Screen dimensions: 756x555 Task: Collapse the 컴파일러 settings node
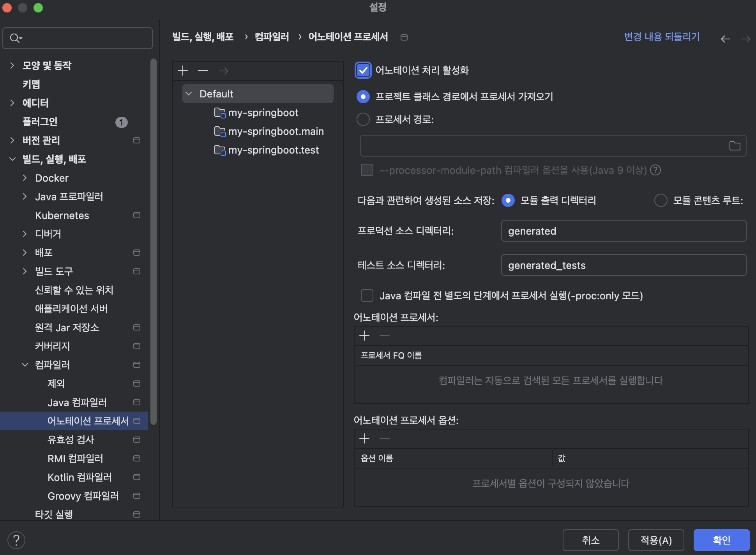(25, 365)
